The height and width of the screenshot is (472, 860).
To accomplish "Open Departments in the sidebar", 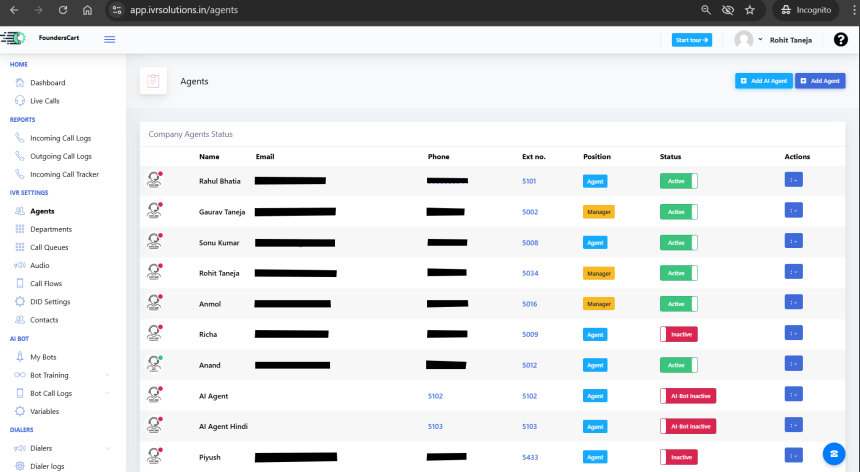I will (50, 229).
